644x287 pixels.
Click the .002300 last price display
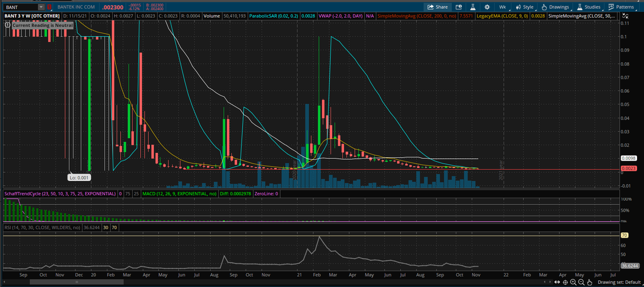pos(113,8)
